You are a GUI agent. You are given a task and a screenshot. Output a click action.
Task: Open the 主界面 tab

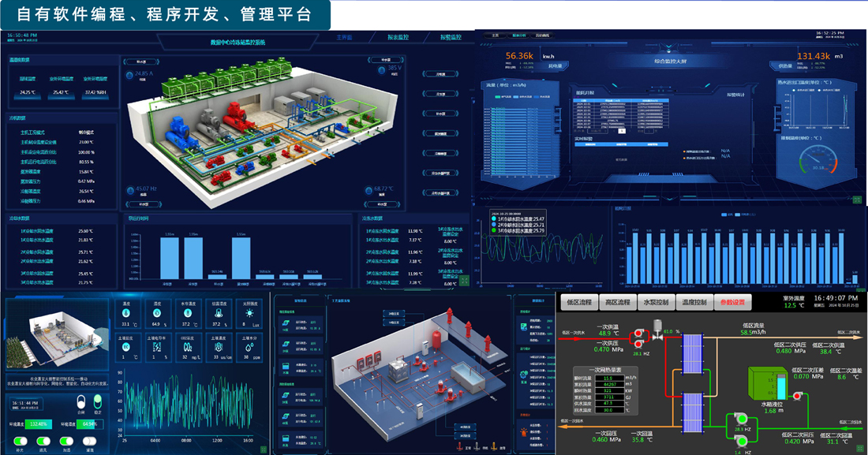pos(344,37)
